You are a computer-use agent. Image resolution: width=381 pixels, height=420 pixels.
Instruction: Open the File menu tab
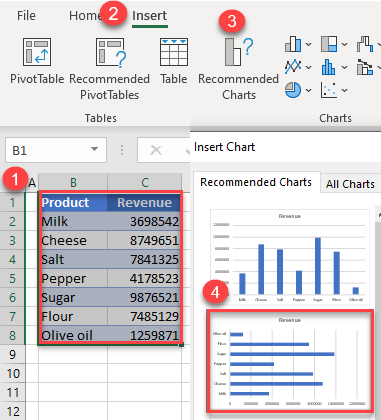(26, 16)
